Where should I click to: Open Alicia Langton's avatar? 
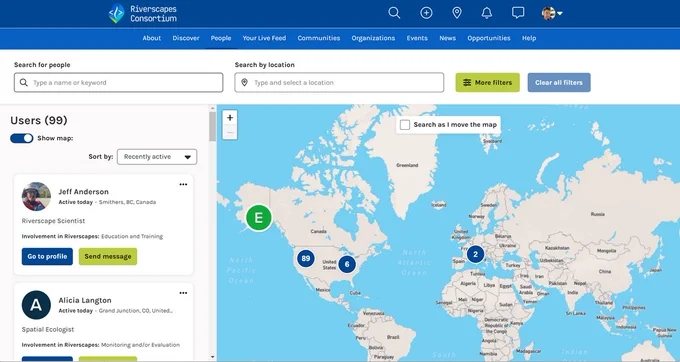[36, 305]
